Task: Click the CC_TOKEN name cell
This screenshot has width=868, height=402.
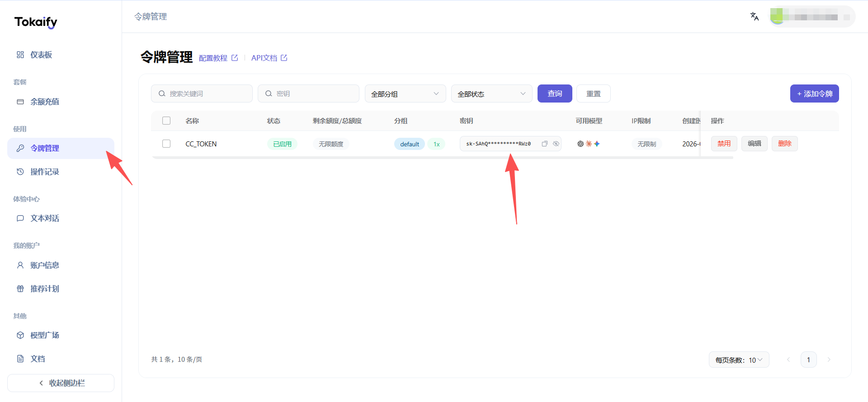Action: (x=201, y=144)
